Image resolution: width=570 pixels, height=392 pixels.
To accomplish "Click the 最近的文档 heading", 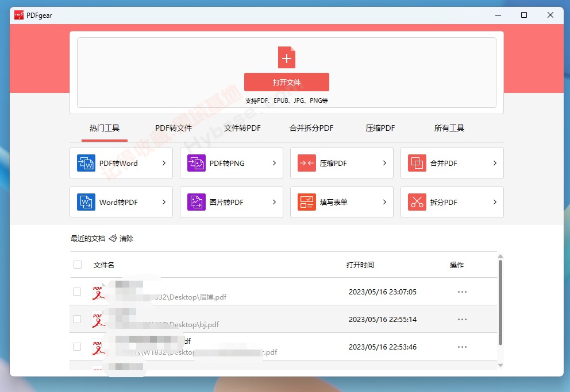I will pyautogui.click(x=87, y=238).
